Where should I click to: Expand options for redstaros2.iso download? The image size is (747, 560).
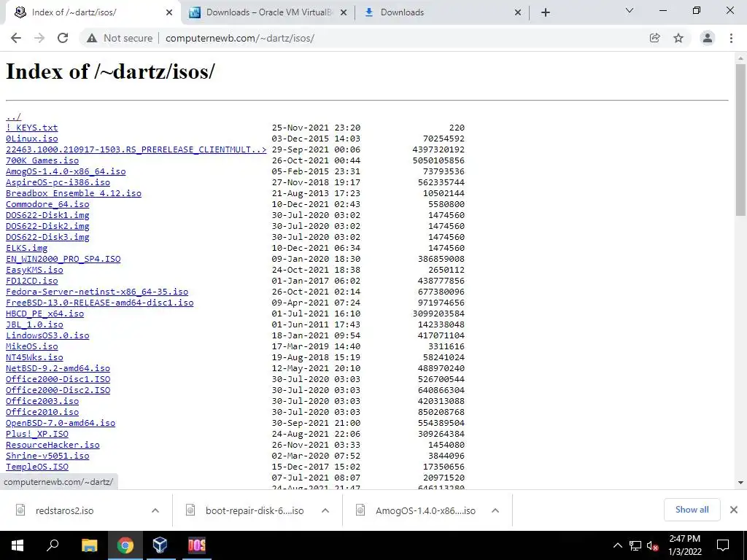pyautogui.click(x=155, y=510)
